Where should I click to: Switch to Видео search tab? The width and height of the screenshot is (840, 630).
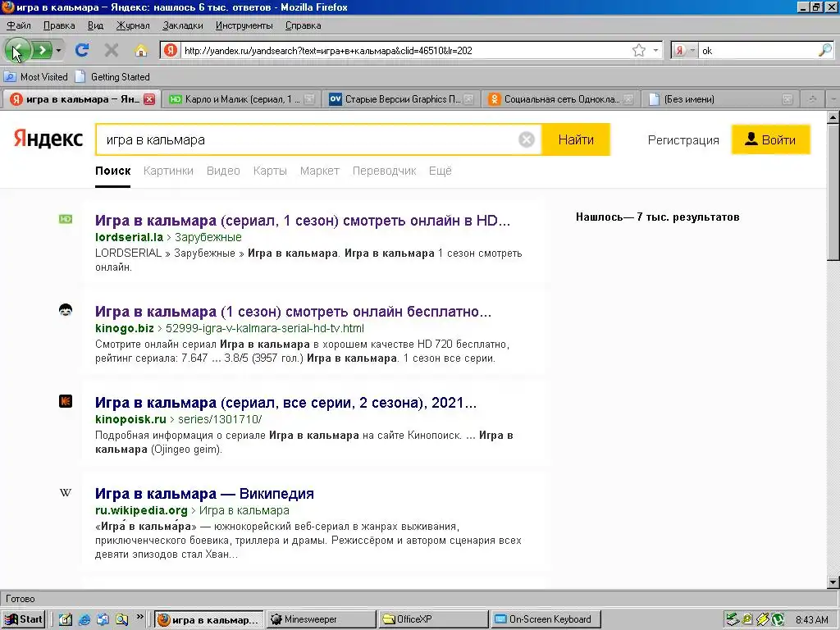pyautogui.click(x=223, y=171)
